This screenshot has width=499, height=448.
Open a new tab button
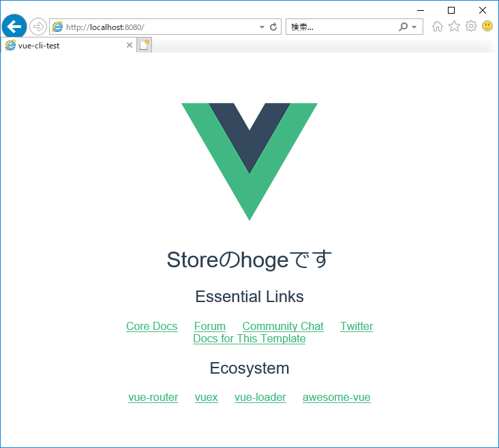tap(144, 45)
